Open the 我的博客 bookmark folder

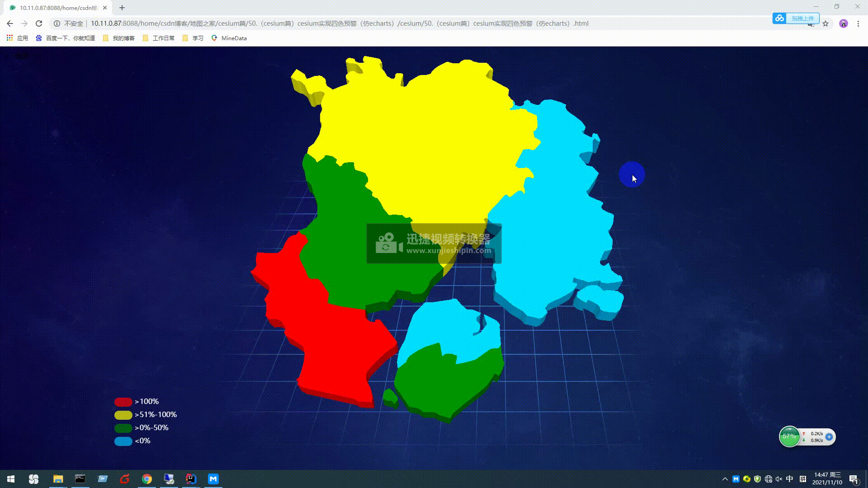pos(119,38)
